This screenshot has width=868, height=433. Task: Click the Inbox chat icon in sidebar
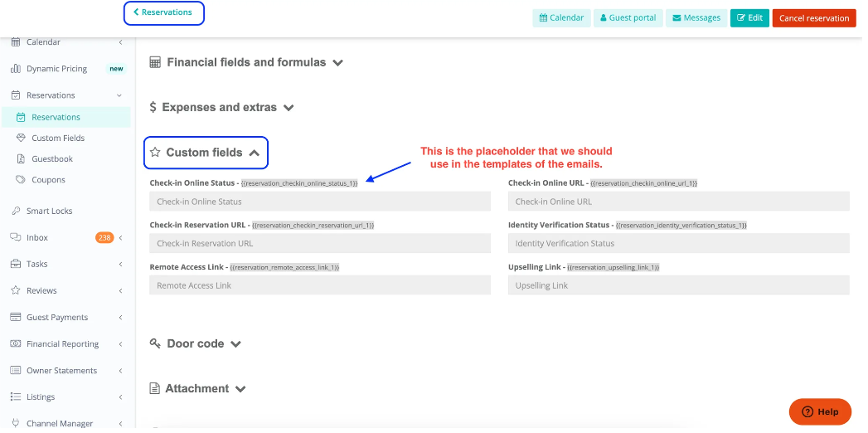point(16,238)
